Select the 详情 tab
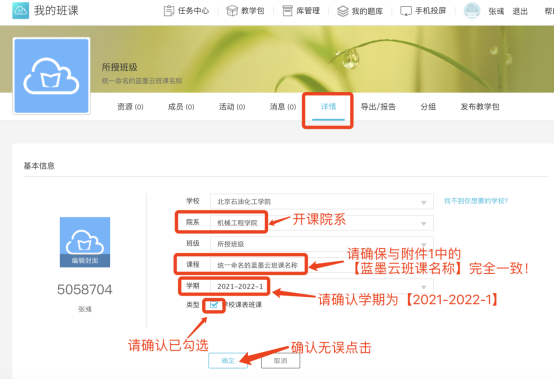554x380 pixels. point(328,107)
